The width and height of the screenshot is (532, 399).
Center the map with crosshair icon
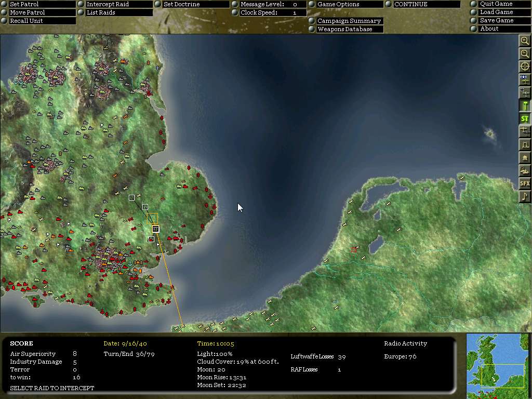[525, 66]
